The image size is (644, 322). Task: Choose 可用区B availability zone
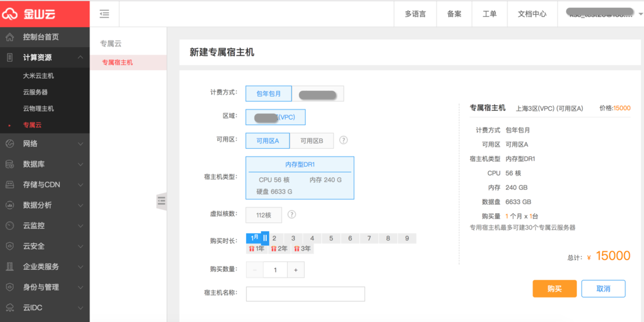tap(312, 140)
